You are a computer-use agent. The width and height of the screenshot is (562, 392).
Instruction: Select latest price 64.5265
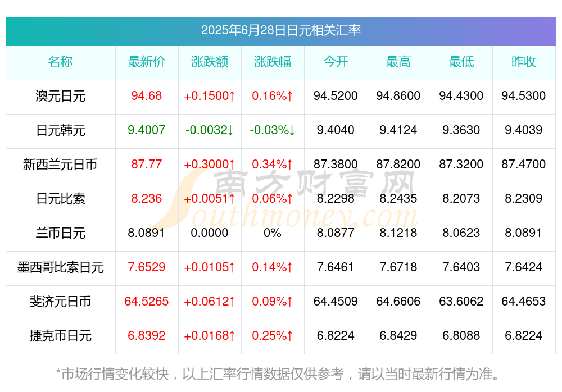[x=147, y=302]
